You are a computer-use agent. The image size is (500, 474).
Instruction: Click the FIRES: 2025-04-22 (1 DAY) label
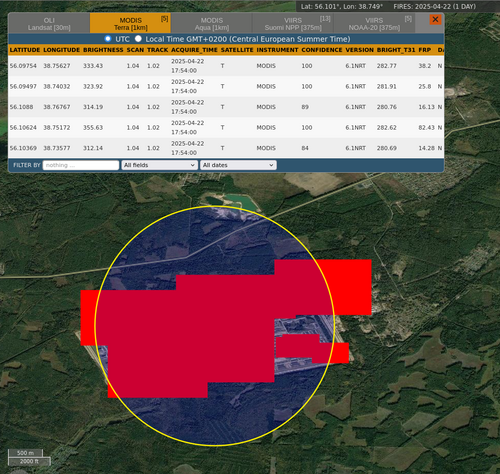point(434,7)
